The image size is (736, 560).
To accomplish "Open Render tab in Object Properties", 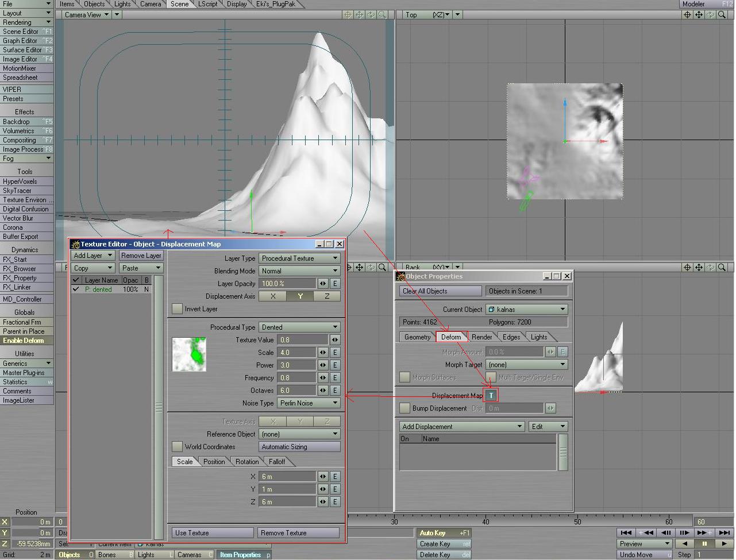I will click(x=481, y=337).
